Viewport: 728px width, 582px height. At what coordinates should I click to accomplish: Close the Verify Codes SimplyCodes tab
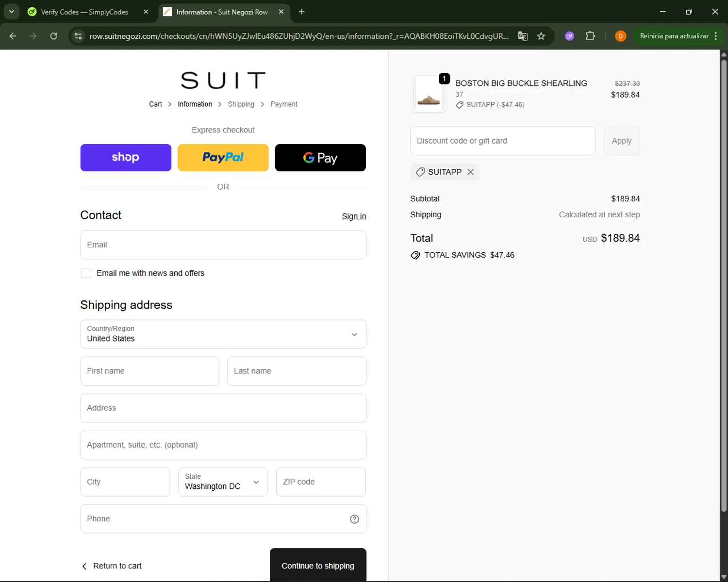[146, 12]
